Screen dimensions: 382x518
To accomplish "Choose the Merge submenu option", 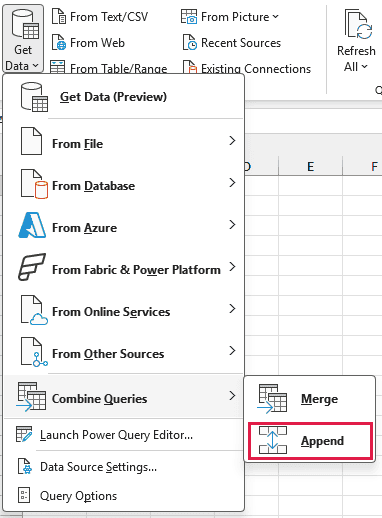I will (310, 399).
